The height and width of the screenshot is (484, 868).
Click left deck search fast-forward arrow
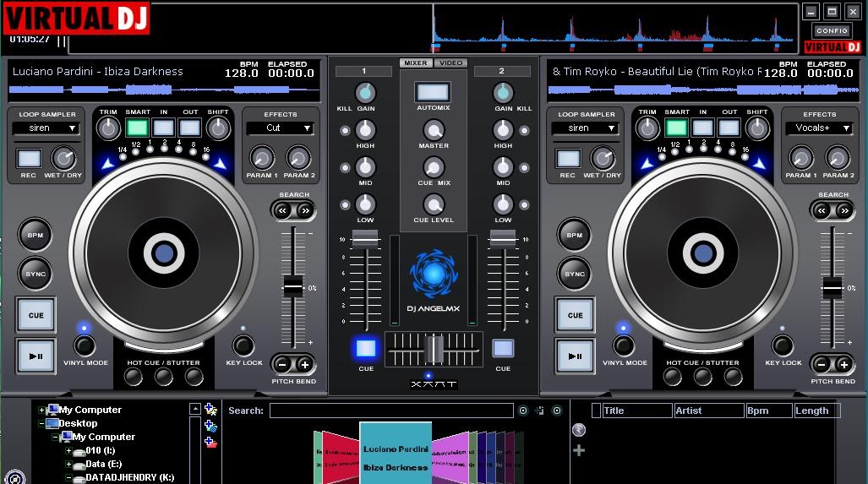(305, 211)
